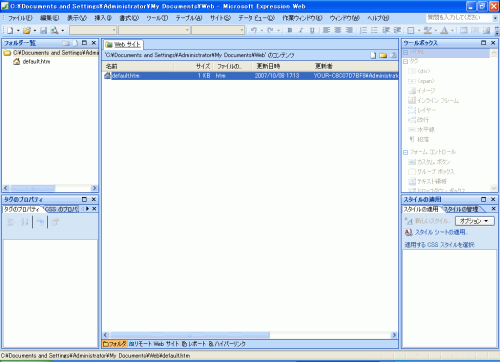Image resolution: width=500 pixels, height=362 pixels.
Task: Open dropdown arrow next to New document
Action: pyautogui.click(x=18, y=31)
